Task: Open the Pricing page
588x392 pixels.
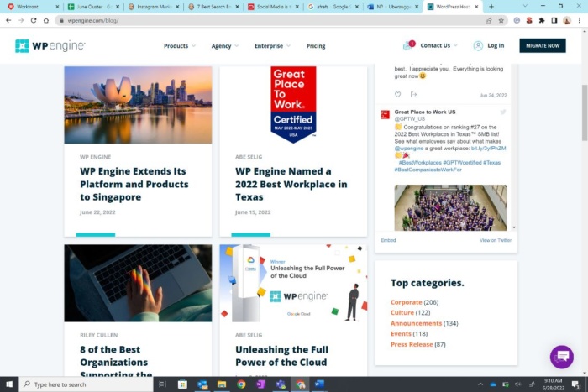Action: pos(316,45)
